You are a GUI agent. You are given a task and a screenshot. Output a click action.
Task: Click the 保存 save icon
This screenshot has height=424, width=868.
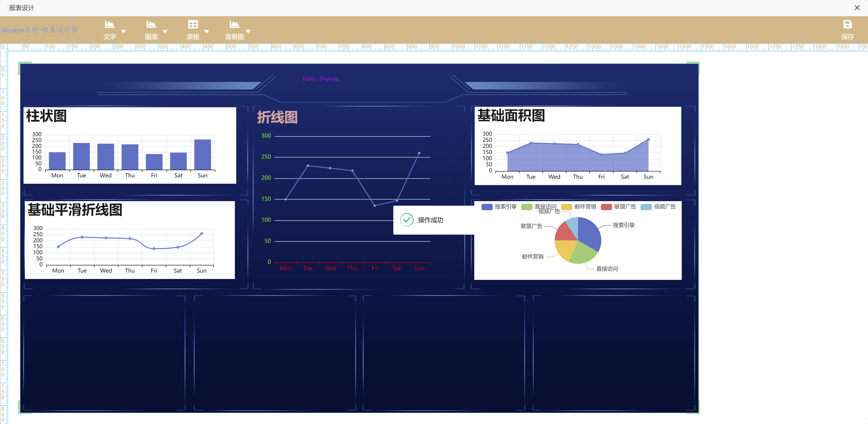point(847,24)
